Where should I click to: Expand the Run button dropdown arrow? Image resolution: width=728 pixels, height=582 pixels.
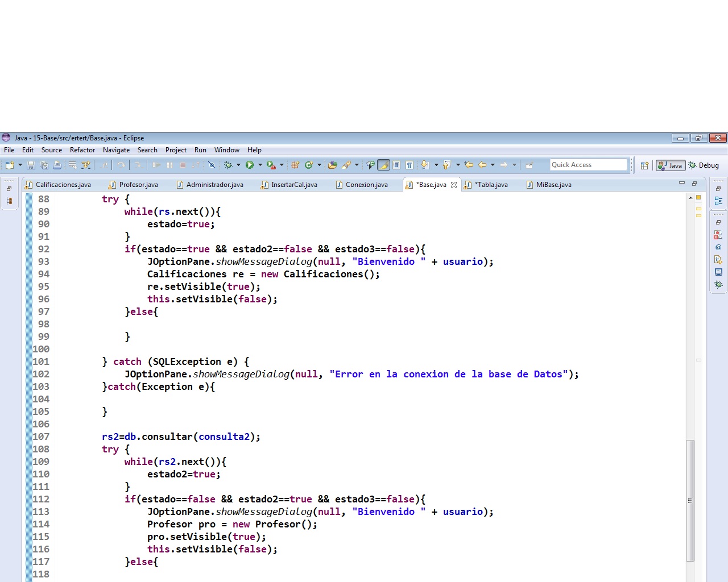pyautogui.click(x=260, y=165)
